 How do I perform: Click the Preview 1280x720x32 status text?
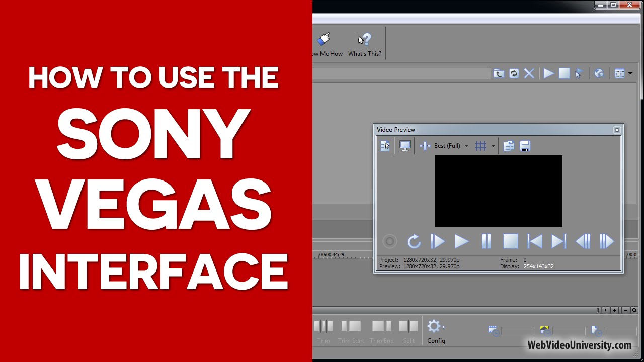419,266
